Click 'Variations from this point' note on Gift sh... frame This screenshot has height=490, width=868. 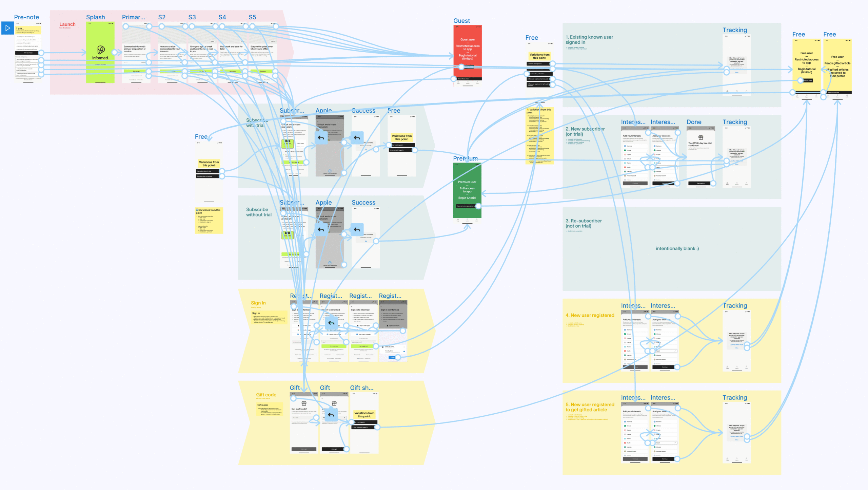(364, 415)
